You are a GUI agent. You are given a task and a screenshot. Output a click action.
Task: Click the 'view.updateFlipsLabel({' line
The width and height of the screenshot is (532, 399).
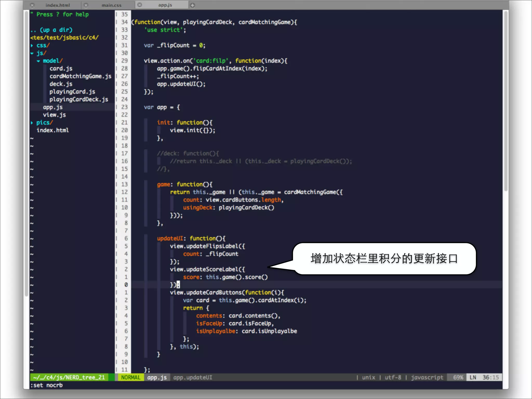tap(207, 246)
